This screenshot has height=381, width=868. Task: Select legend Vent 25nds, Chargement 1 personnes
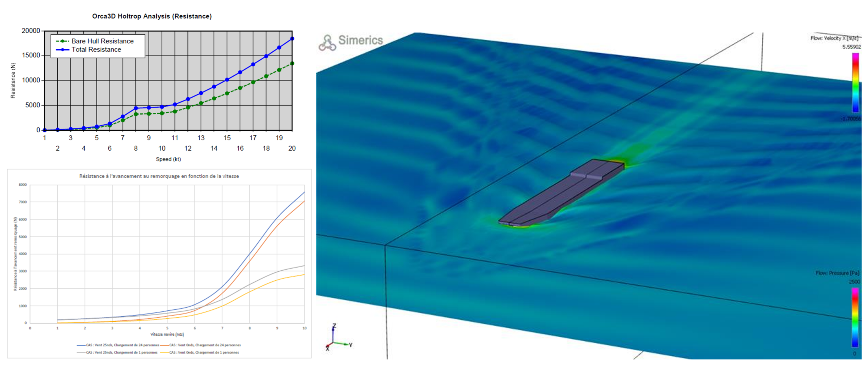(121, 353)
